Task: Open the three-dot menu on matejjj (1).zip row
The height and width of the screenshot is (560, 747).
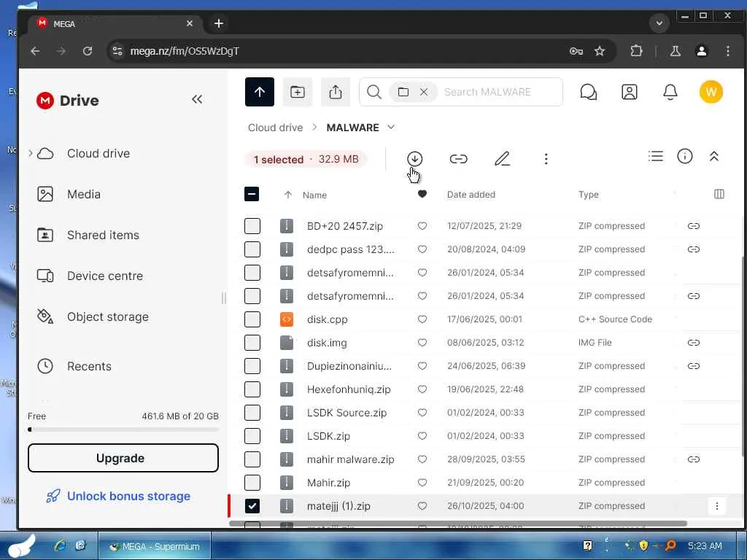Action: coord(716,506)
